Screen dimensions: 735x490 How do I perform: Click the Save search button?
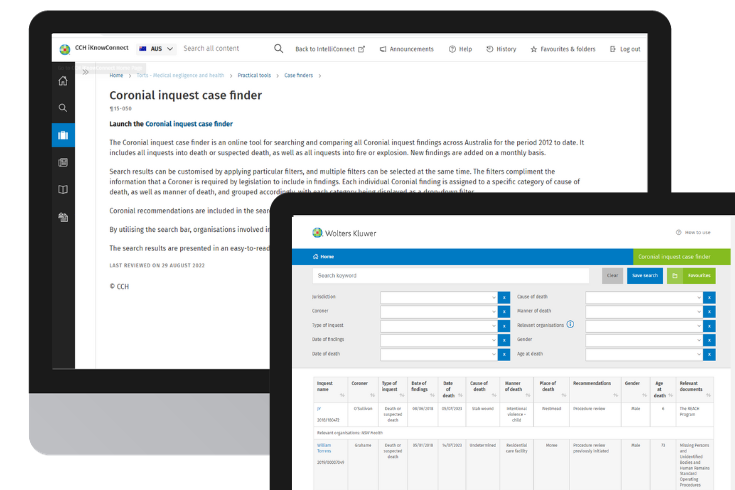click(644, 275)
